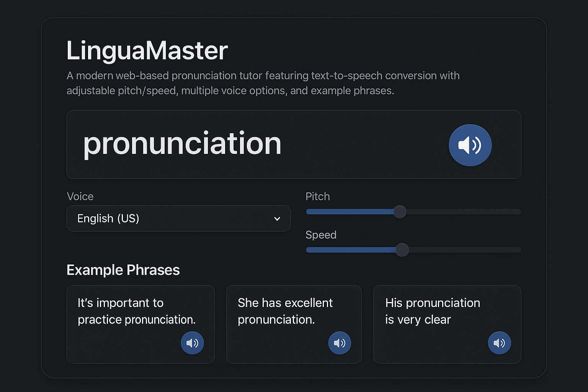Click the Voice label above the dropdown

coord(80,196)
